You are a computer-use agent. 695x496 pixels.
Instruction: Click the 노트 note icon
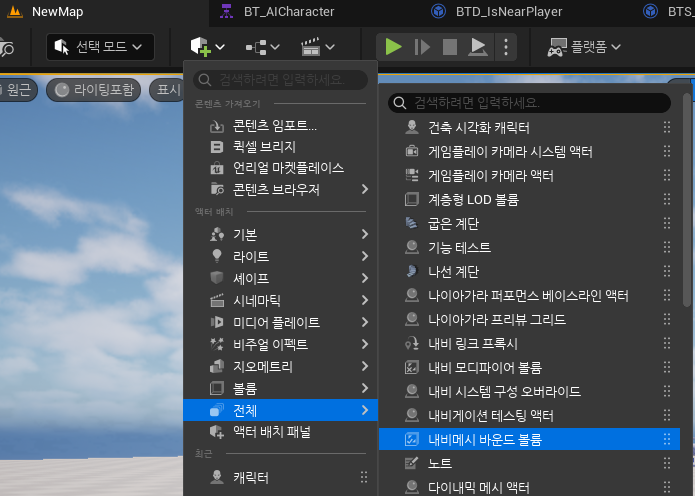tap(412, 463)
